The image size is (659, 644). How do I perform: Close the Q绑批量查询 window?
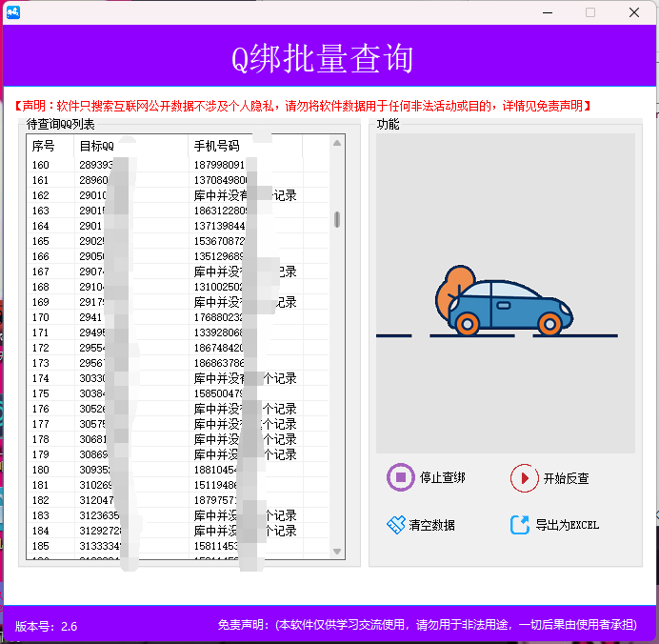[x=634, y=12]
